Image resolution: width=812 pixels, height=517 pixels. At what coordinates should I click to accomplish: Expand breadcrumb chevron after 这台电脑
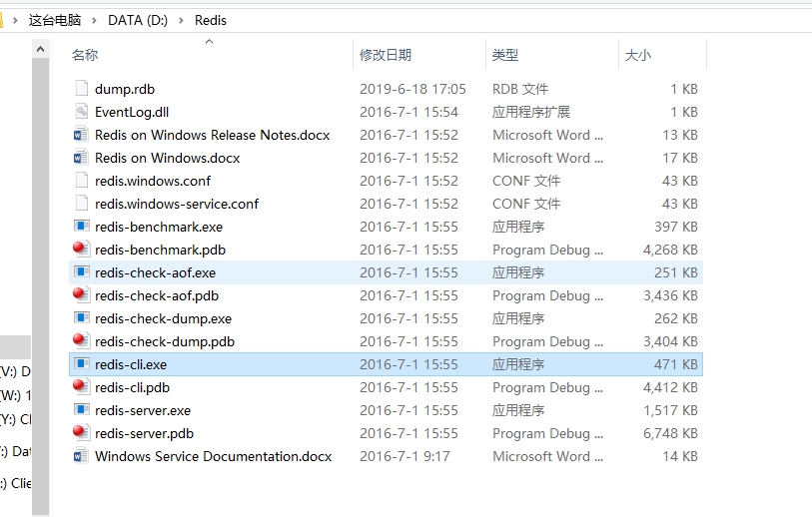[94, 20]
